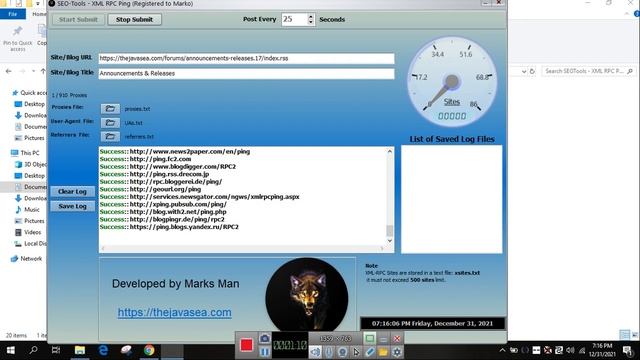Open the Windows Start menu
This screenshot has width=640, height=360.
click(x=11, y=350)
